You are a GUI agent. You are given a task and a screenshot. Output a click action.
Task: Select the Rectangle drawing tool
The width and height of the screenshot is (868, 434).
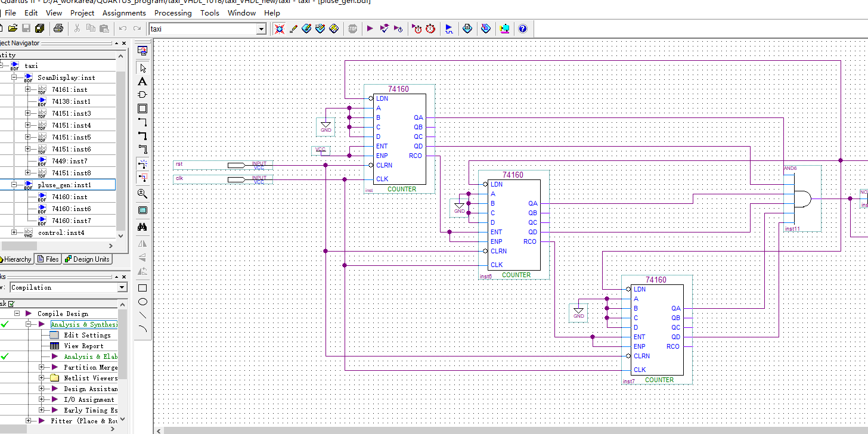tap(142, 288)
